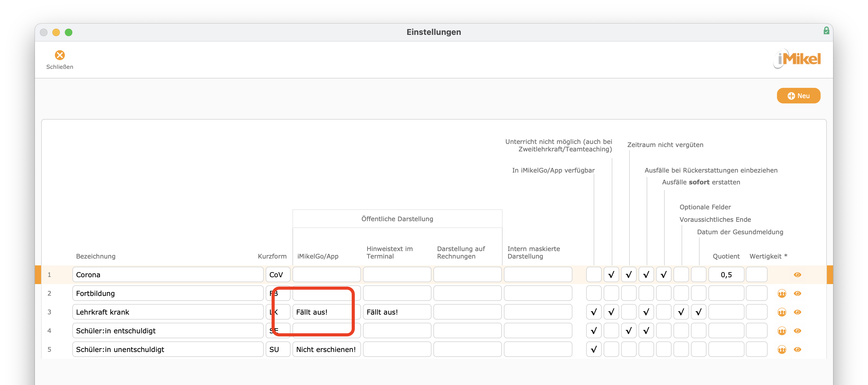This screenshot has width=868, height=385.
Task: Click the Lehrkraft krank Bezeichnung field
Action: [x=168, y=312]
